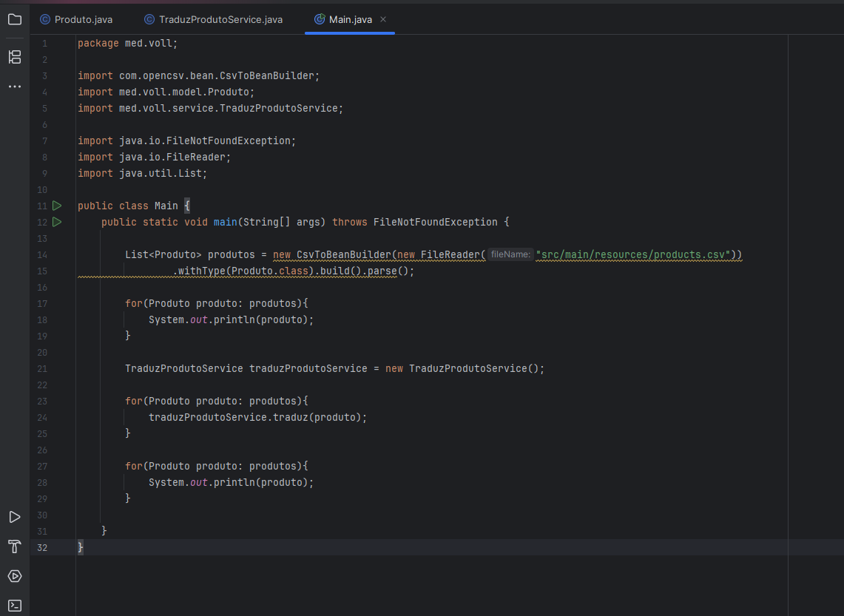
Task: Click the Produto.java class file icon
Action: click(45, 19)
